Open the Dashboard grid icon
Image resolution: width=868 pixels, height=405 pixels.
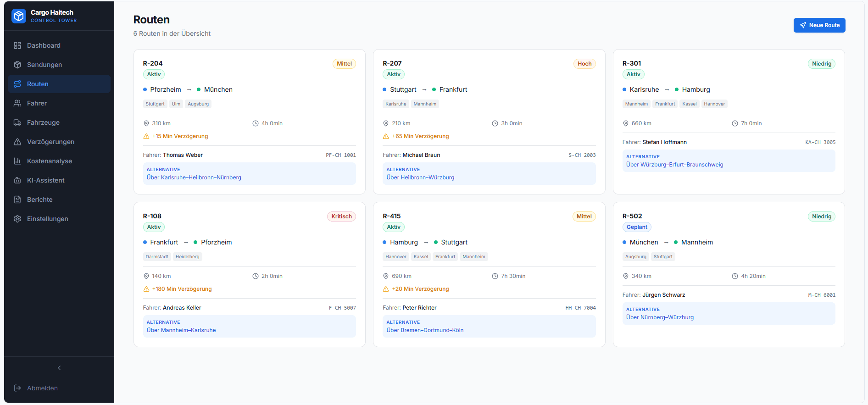(17, 45)
